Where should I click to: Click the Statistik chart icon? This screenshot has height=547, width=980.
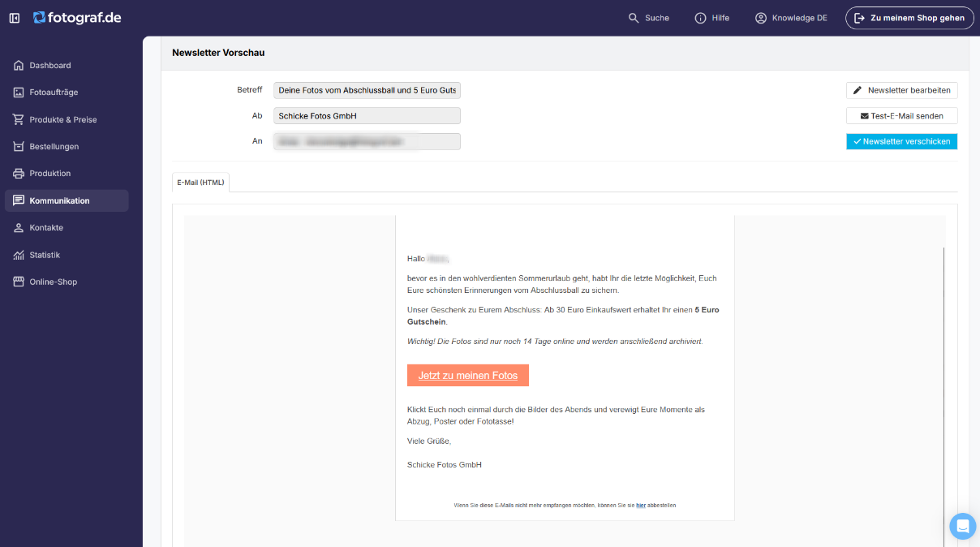(x=19, y=255)
